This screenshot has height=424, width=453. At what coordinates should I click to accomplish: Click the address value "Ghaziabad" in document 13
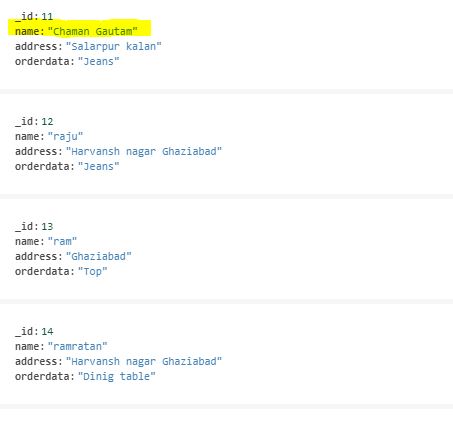(99, 256)
